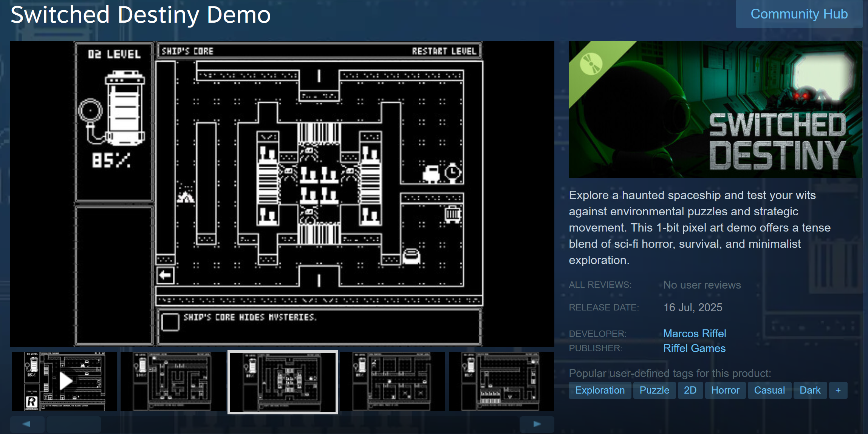The height and width of the screenshot is (434, 868).
Task: Open the Dark tag
Action: (810, 390)
